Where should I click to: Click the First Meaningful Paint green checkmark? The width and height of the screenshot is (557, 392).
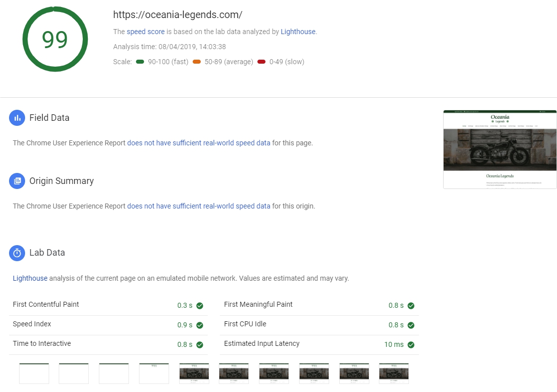tap(411, 306)
